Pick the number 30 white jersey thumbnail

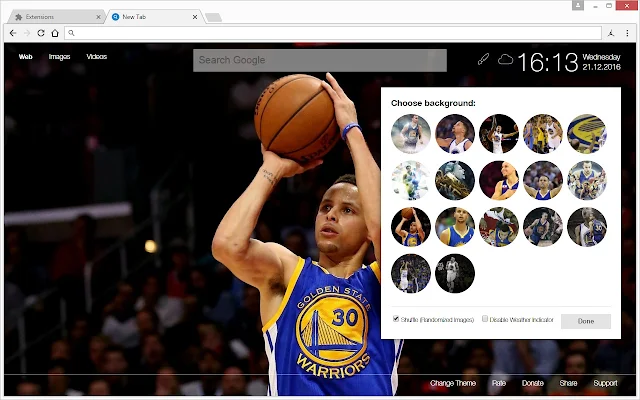coord(587,227)
